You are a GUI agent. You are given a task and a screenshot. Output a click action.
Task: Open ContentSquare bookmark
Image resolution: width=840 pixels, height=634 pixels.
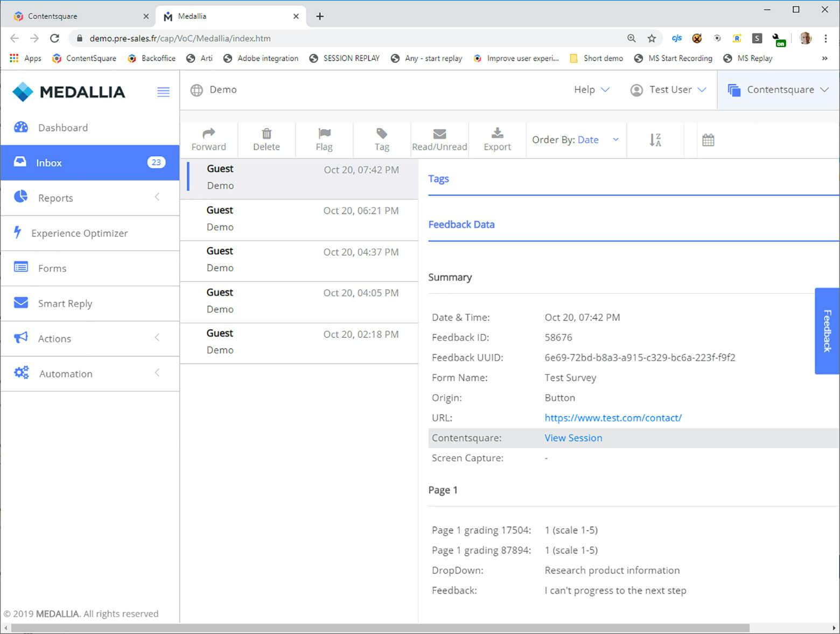click(85, 58)
